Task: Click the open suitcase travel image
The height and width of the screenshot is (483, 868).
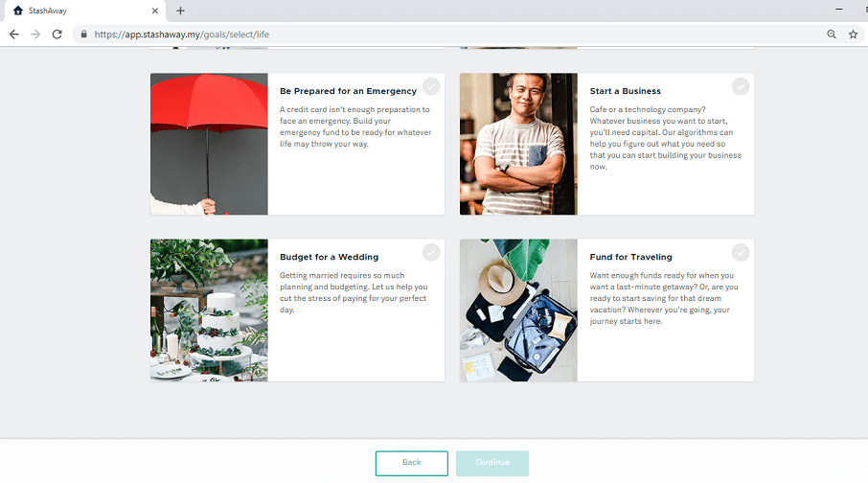Action: click(x=518, y=310)
